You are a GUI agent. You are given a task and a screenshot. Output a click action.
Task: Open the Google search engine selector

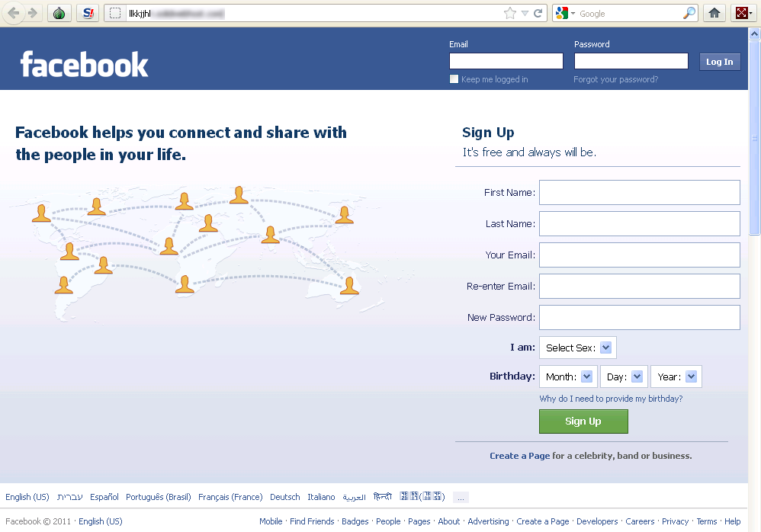click(565, 13)
